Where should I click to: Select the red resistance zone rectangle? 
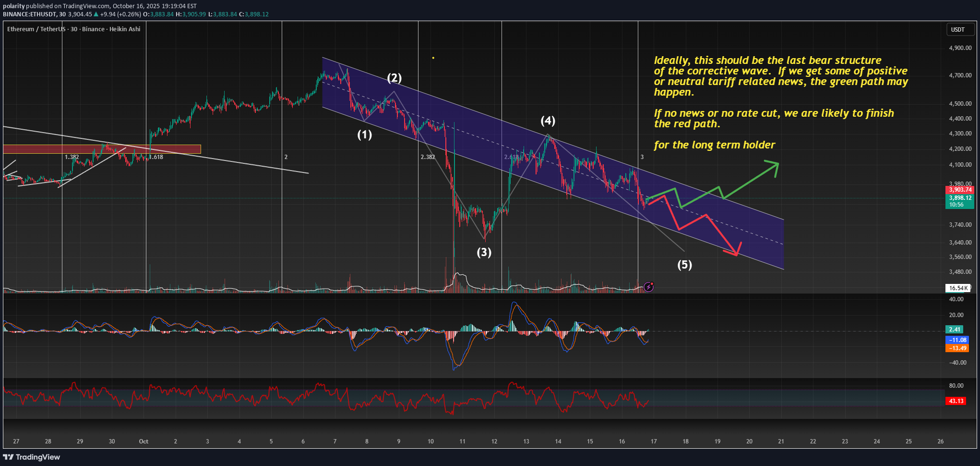(102, 149)
